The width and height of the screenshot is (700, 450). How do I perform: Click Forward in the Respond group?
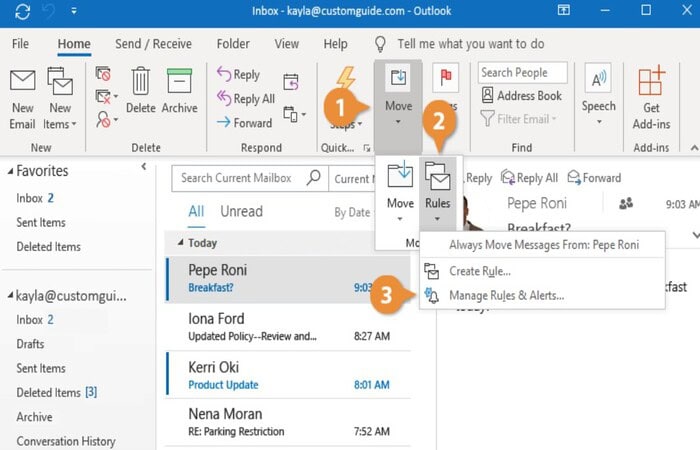point(244,122)
